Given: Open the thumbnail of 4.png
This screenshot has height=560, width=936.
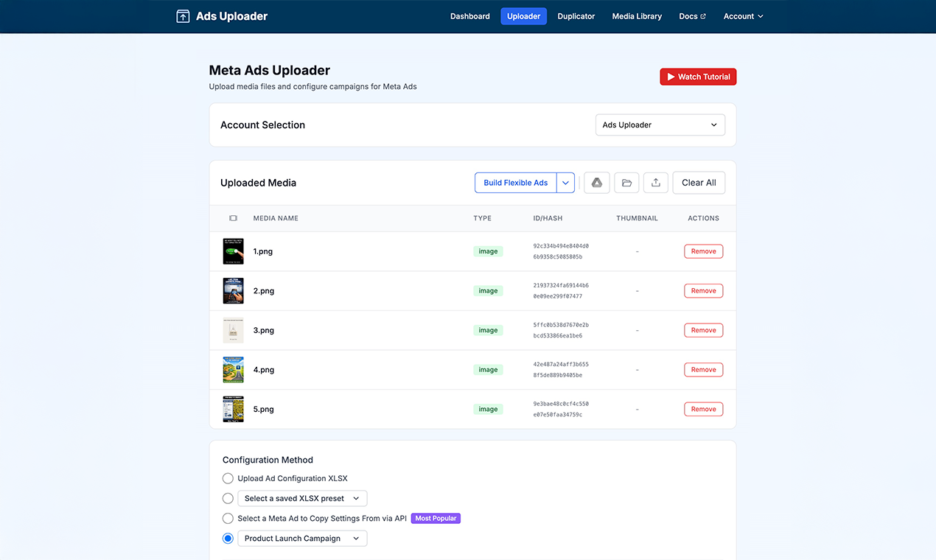Looking at the screenshot, I should pyautogui.click(x=233, y=369).
